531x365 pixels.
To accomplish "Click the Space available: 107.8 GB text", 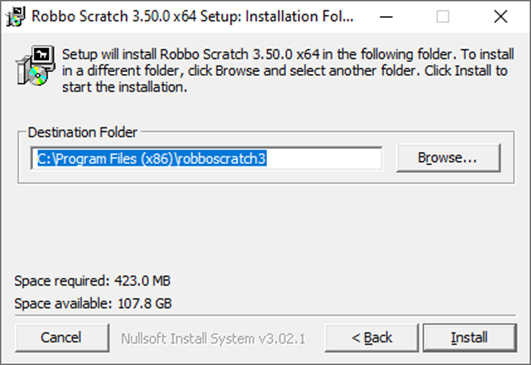I will click(93, 303).
